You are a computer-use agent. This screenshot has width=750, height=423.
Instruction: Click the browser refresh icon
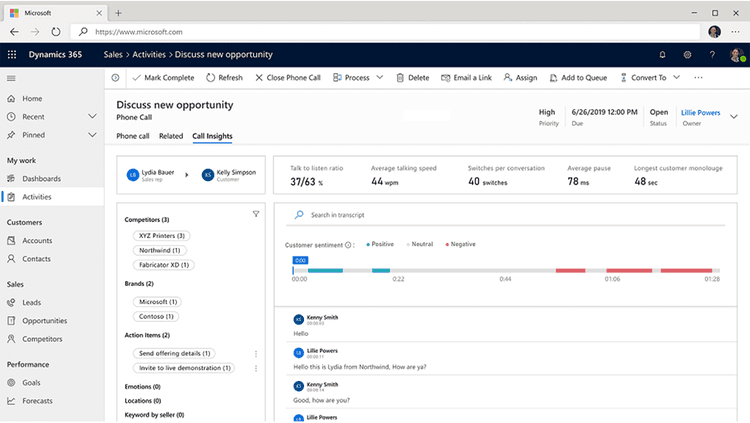tap(56, 32)
